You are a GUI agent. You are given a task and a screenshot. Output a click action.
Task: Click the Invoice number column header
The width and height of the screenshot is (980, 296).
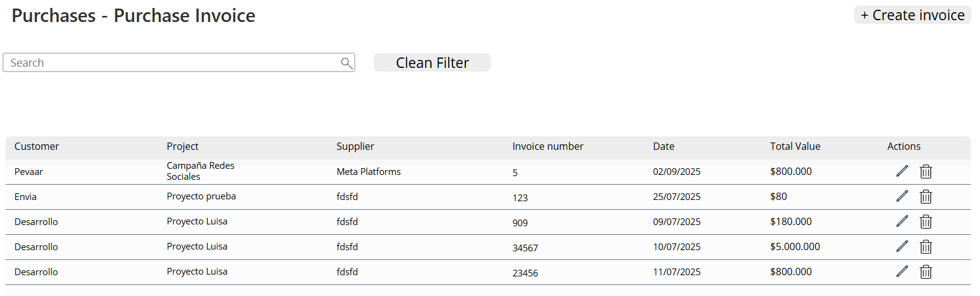pos(547,147)
